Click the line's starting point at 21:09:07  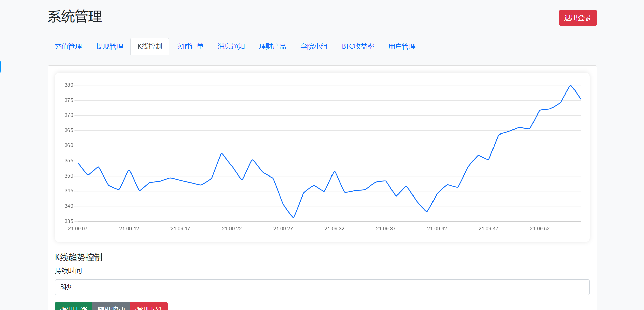78,163
